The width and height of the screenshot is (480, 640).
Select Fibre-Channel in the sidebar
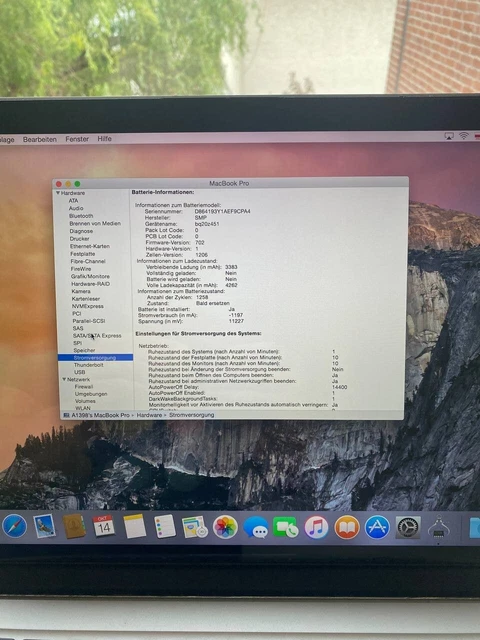pos(88,261)
